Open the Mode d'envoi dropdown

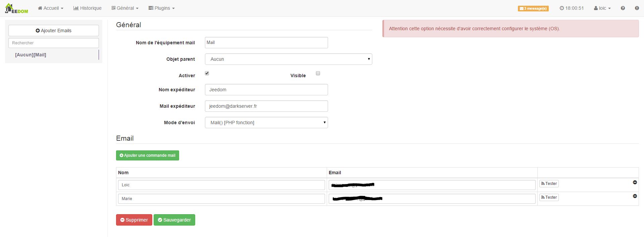pyautogui.click(x=266, y=123)
